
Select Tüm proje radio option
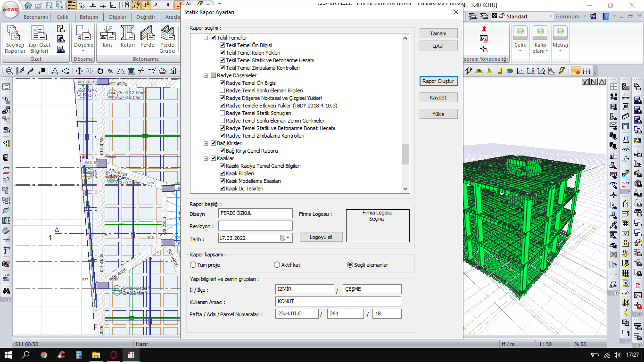coord(193,265)
